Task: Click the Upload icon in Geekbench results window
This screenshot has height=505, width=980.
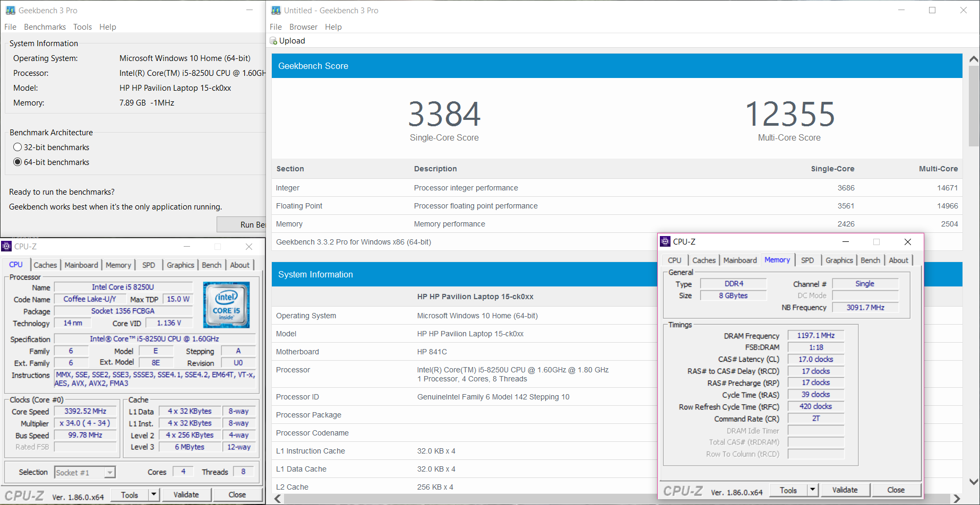Action: point(273,41)
